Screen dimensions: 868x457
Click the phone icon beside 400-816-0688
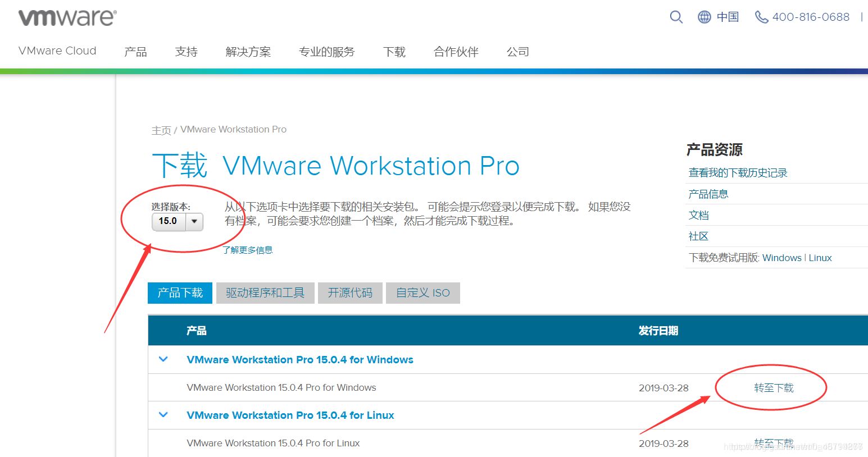[761, 17]
